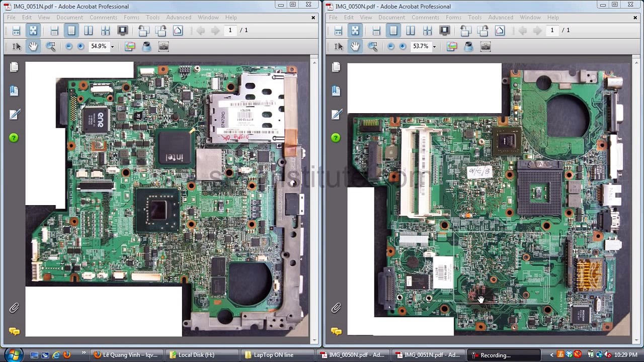The height and width of the screenshot is (362, 644).
Task: Pick Marquee Zoom tool in IMG_0050N window
Action: point(372,46)
